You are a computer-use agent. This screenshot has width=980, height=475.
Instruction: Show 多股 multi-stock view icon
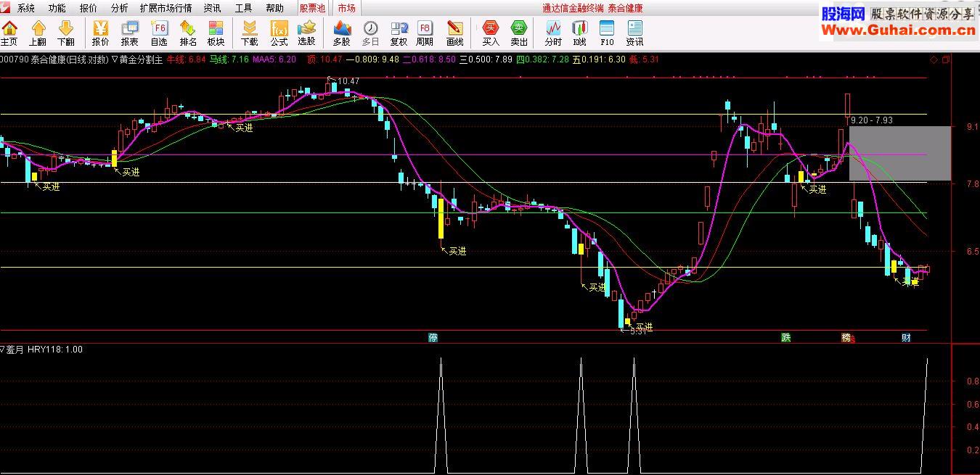point(342,33)
